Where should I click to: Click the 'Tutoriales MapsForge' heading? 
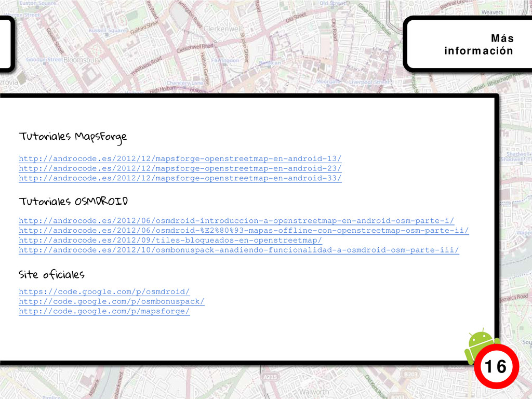coord(73,137)
